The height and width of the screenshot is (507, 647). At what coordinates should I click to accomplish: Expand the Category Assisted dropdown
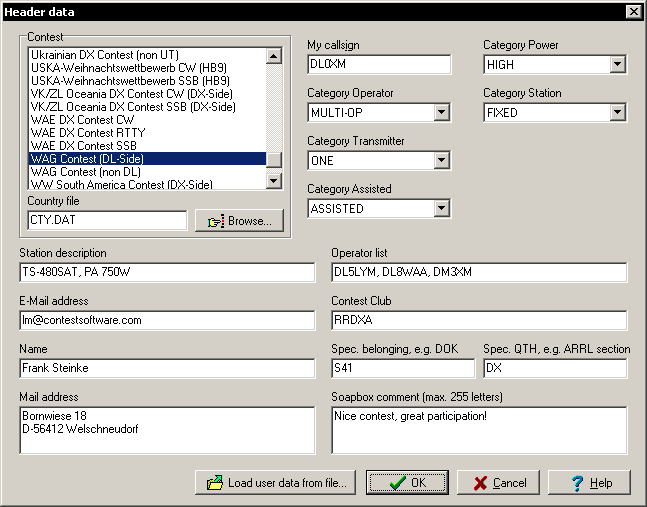coord(441,209)
